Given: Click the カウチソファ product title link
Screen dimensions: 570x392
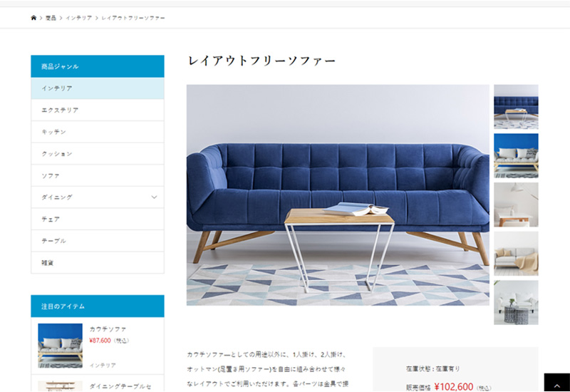Looking at the screenshot, I should [108, 329].
